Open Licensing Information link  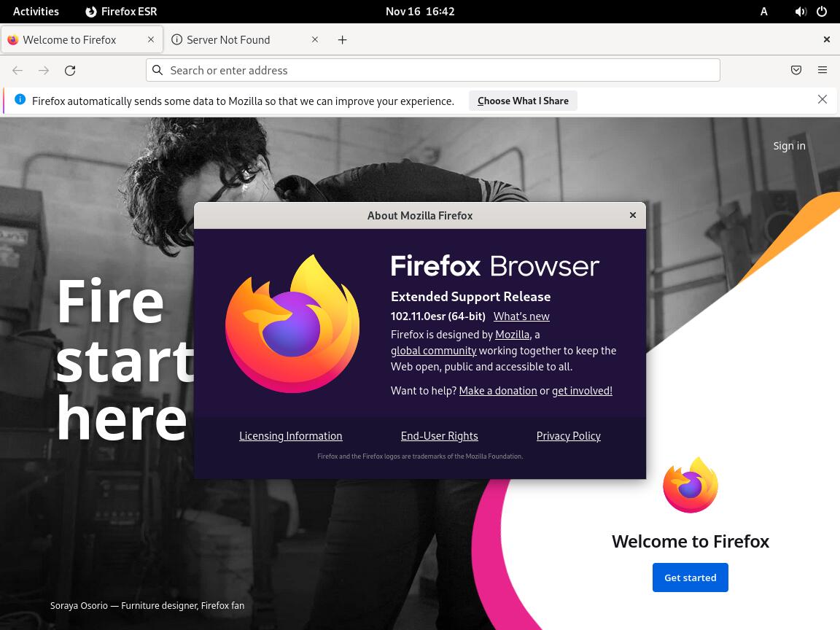click(x=290, y=436)
